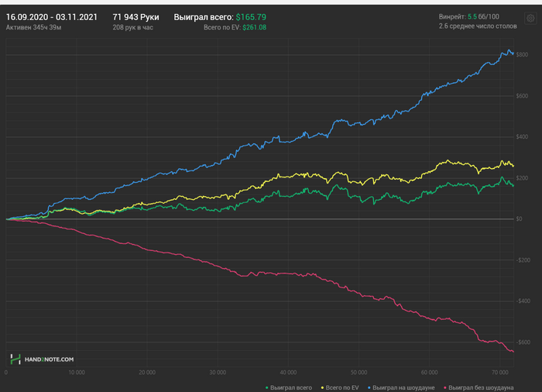The width and height of the screenshot is (542, 392).
Task: Click the '208 рук в час' rate text
Action: [x=132, y=28]
